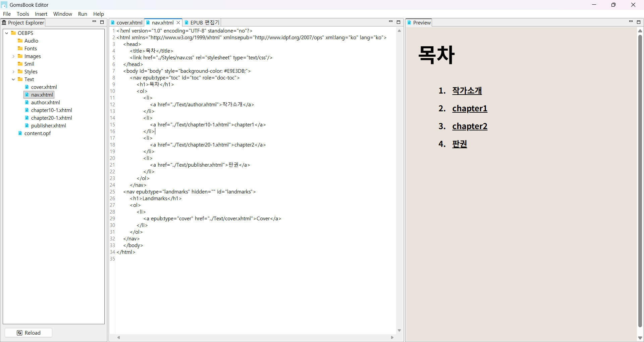
Task: Click the 목차 heading in preview
Action: tap(436, 55)
